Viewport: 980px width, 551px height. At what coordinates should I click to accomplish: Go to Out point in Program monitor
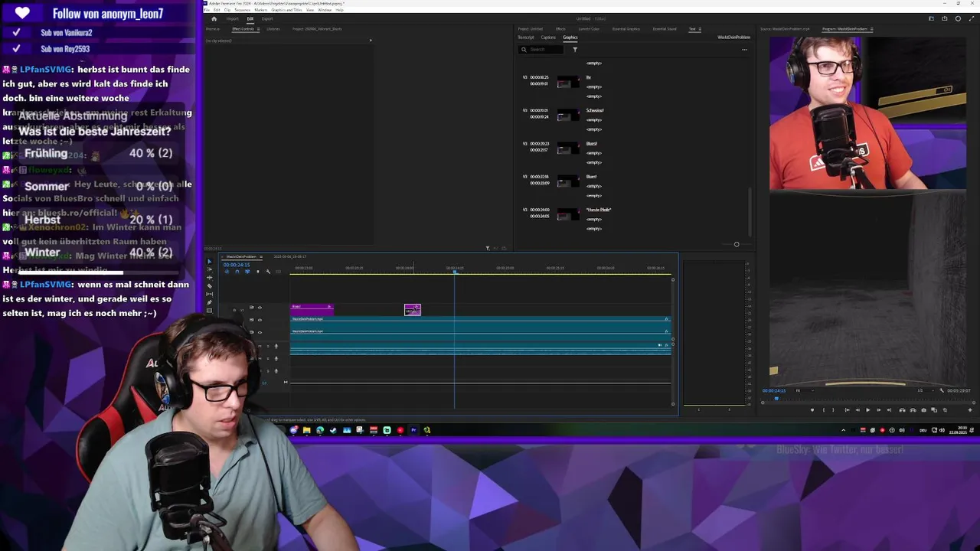(x=889, y=409)
